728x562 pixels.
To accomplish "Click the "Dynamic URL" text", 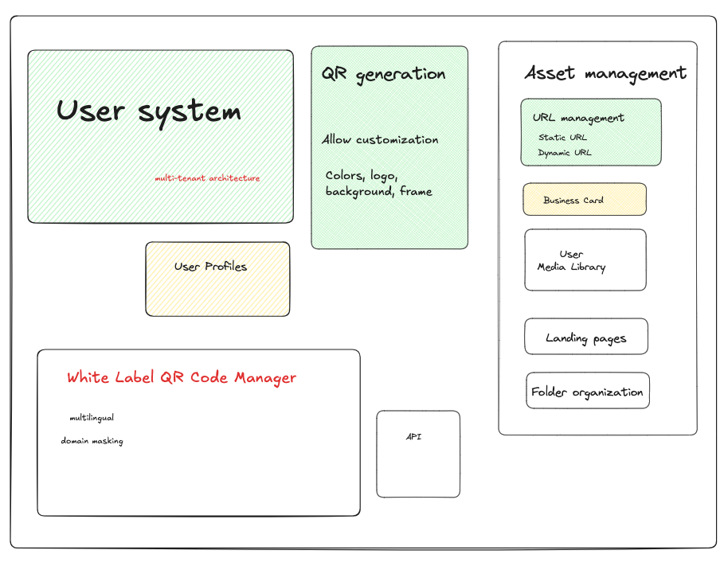I will click(x=565, y=153).
